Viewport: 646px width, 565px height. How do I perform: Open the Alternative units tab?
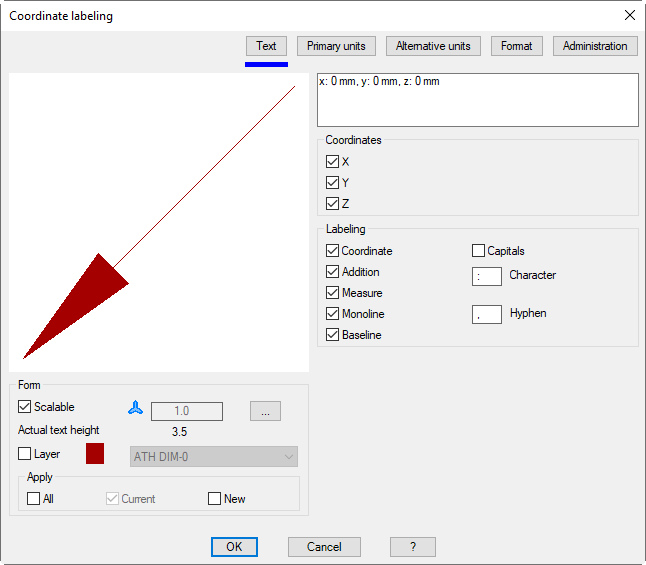tap(433, 46)
